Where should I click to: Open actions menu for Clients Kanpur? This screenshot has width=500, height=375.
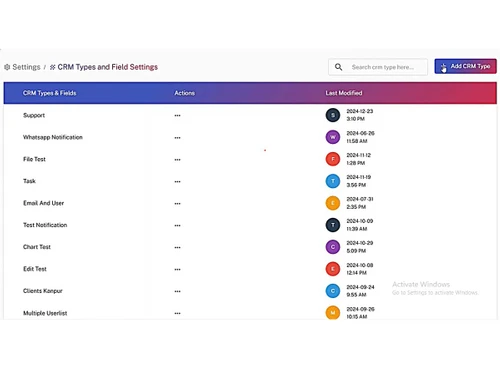click(177, 291)
